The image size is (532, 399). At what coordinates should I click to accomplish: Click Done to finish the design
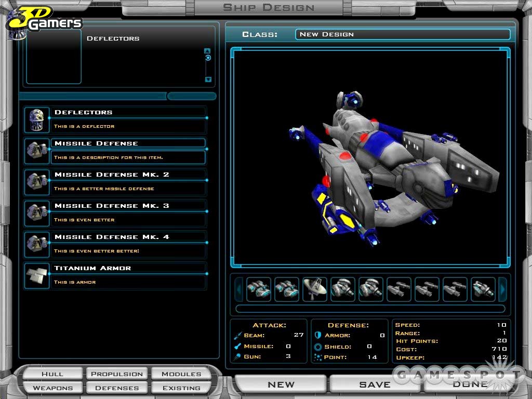(x=469, y=384)
